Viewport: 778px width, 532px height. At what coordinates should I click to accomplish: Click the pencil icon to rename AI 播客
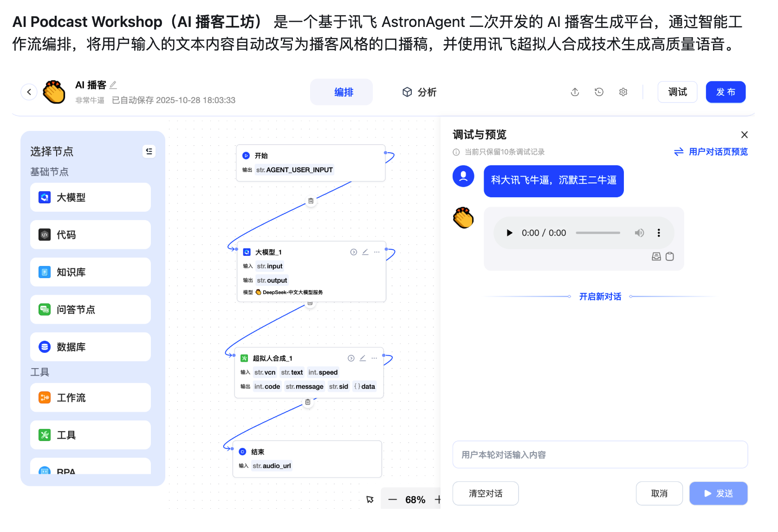113,85
